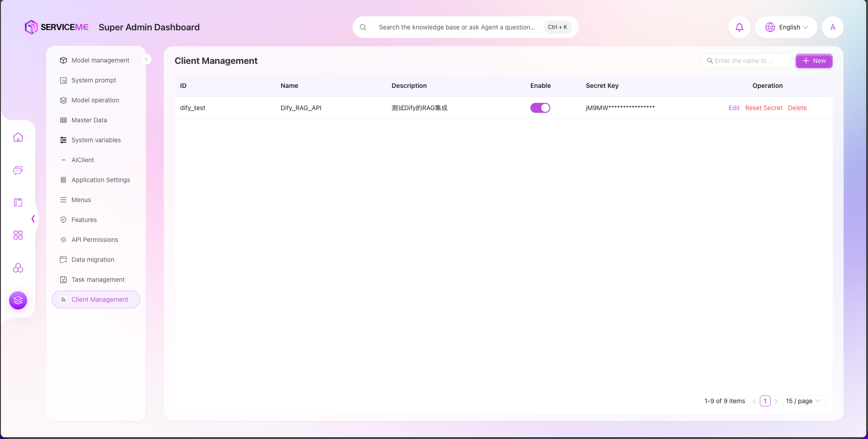The height and width of the screenshot is (439, 868).
Task: Disable the dify_test client toggle
Action: (540, 108)
